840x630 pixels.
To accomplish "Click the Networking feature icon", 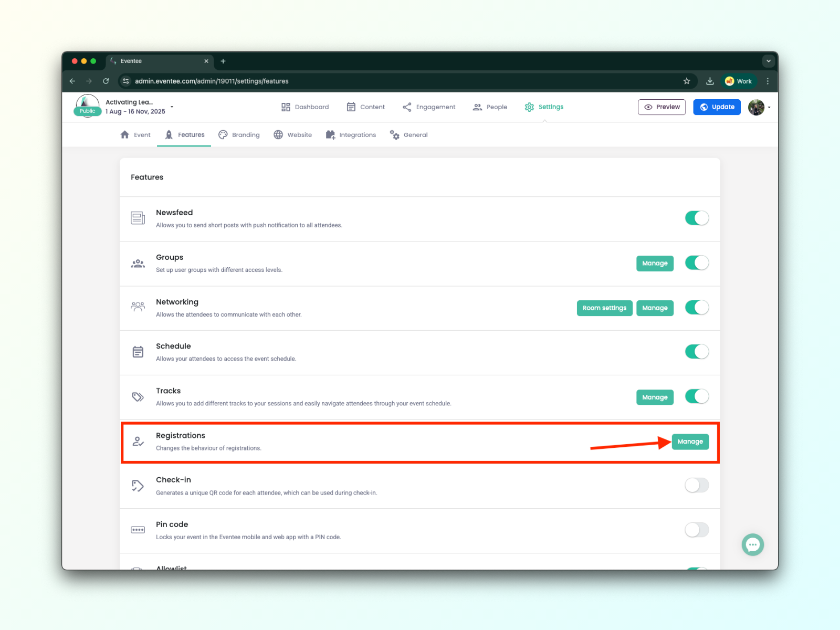I will 138,307.
